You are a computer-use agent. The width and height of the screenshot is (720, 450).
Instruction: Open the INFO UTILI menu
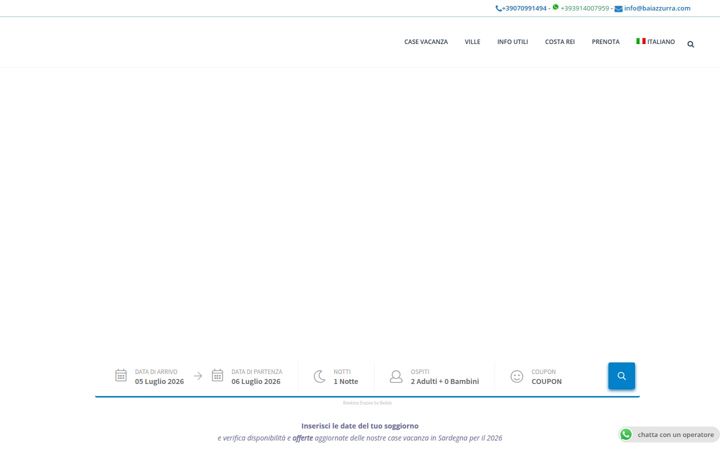[x=512, y=42]
